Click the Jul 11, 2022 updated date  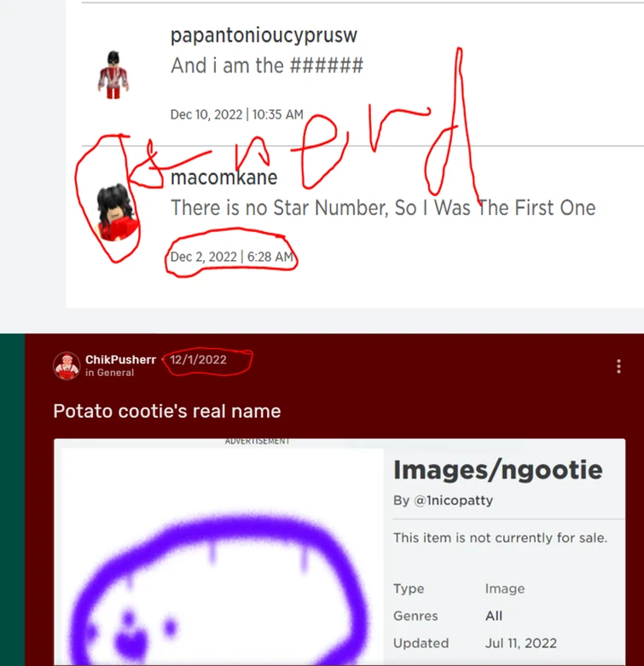(x=521, y=643)
